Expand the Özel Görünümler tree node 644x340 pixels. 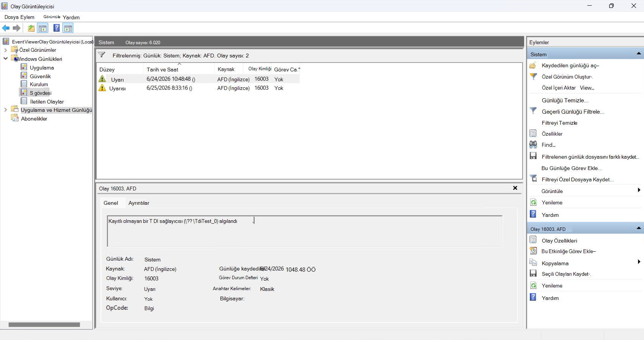tap(5, 50)
